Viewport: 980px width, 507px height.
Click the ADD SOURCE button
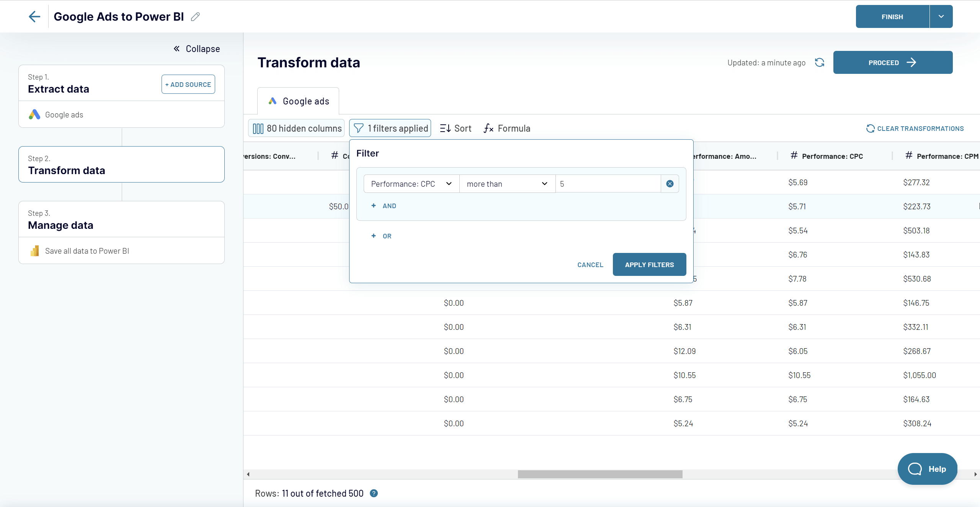[188, 84]
